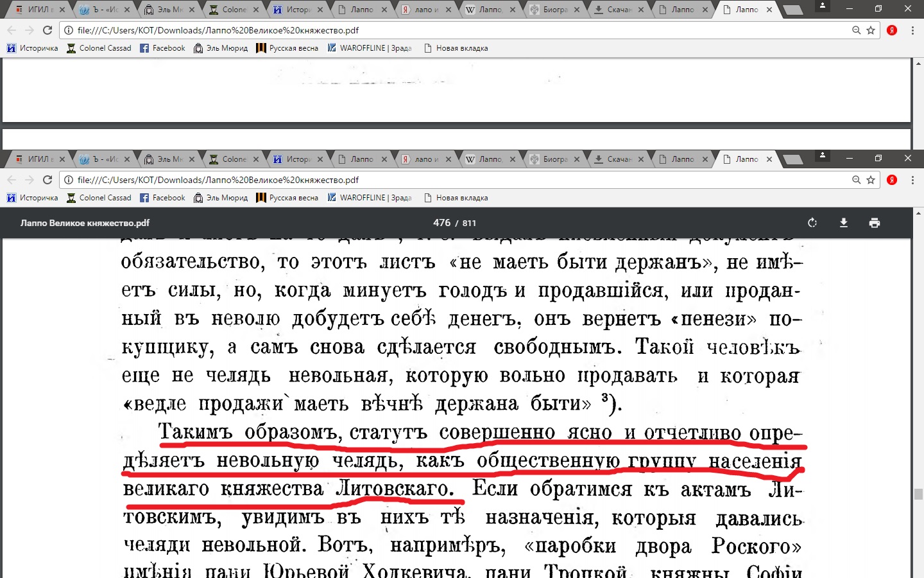924x578 pixels.
Task: Rotate the PDF using the rotate icon
Action: point(812,223)
